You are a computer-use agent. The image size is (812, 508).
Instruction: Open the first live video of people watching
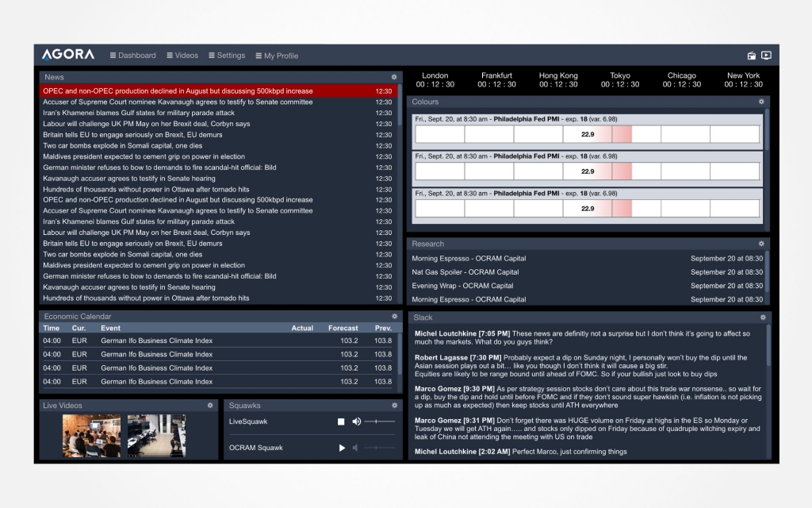92,436
